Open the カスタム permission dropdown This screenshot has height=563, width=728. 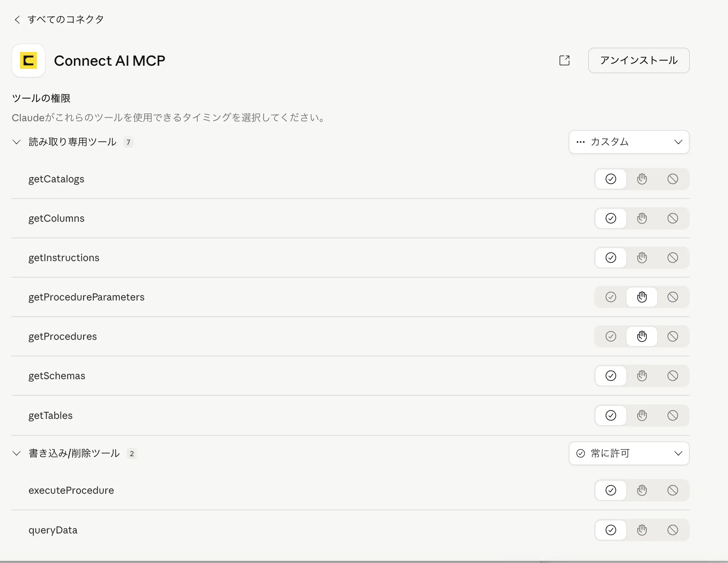(x=629, y=142)
